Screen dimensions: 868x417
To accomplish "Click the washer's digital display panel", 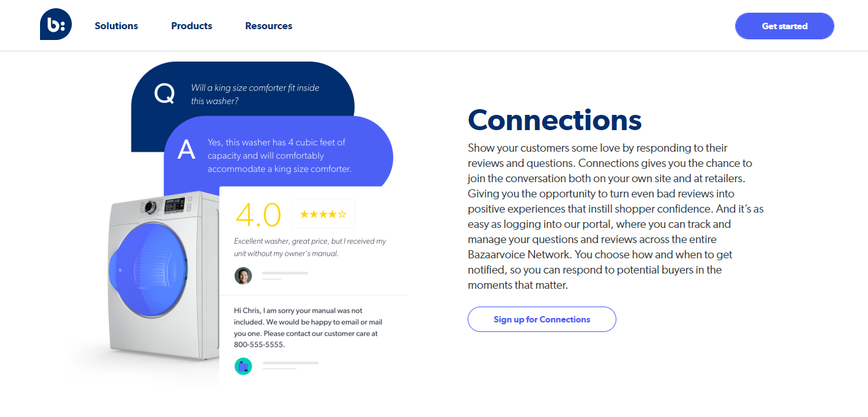I will click(175, 205).
